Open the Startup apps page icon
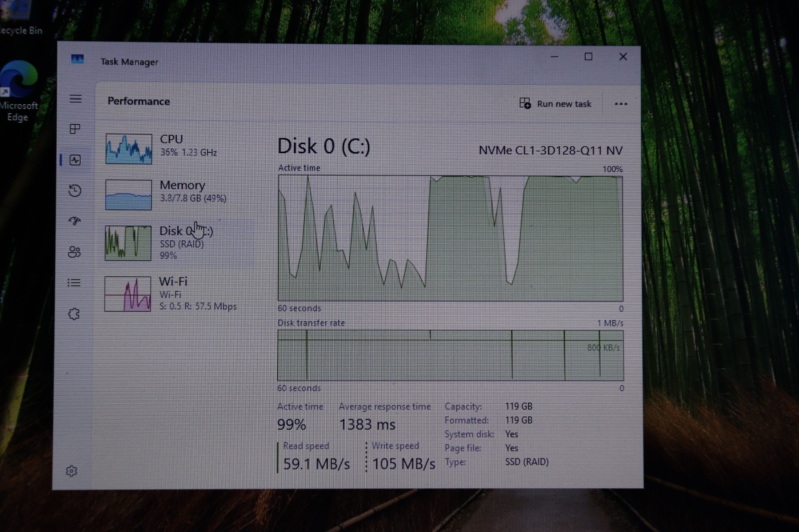This screenshot has height=532, width=799. (x=75, y=221)
